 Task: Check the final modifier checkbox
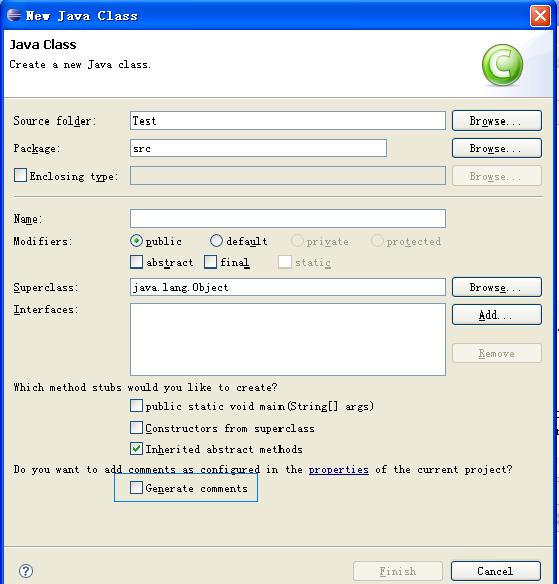[x=210, y=262]
